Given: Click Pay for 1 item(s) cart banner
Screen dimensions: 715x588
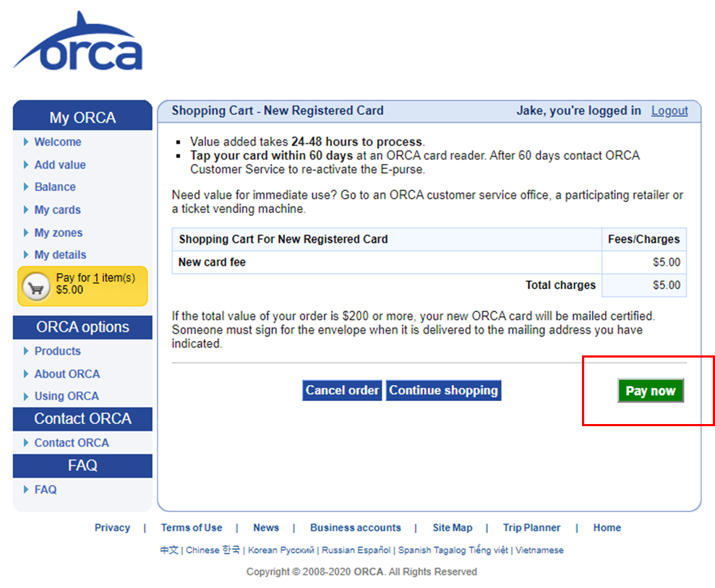Looking at the screenshot, I should pyautogui.click(x=82, y=286).
